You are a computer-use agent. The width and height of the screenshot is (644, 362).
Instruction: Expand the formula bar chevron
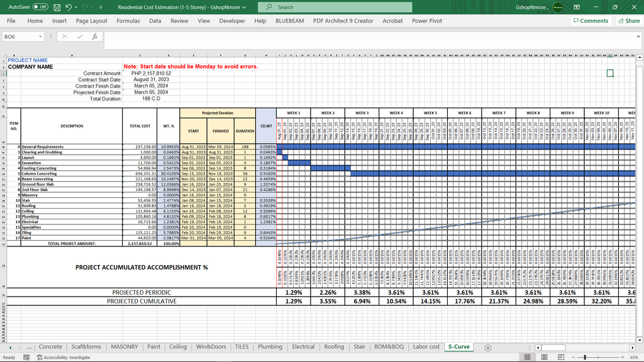tap(638, 36)
